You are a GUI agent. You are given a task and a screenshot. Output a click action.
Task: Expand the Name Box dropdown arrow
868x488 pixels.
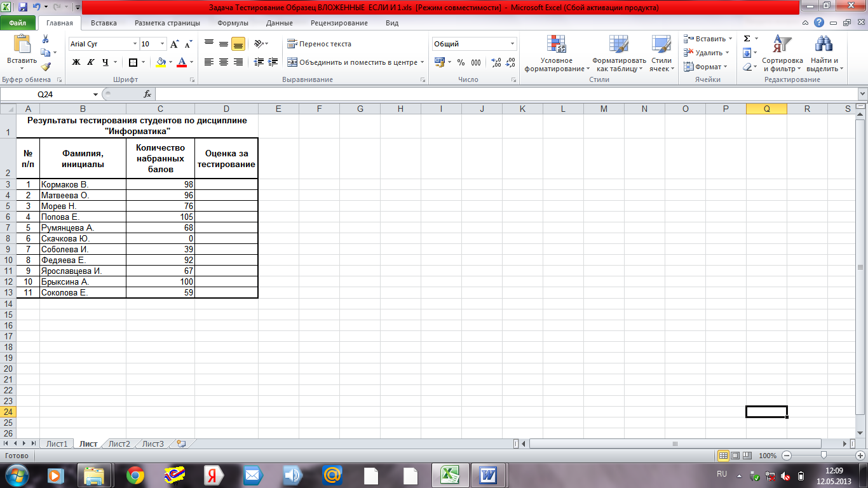(x=95, y=94)
